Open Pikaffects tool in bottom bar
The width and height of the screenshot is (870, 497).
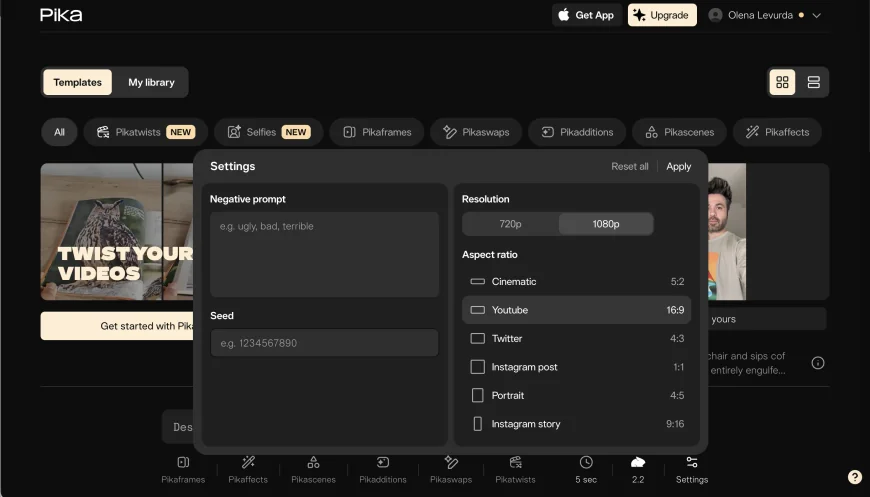pyautogui.click(x=248, y=469)
